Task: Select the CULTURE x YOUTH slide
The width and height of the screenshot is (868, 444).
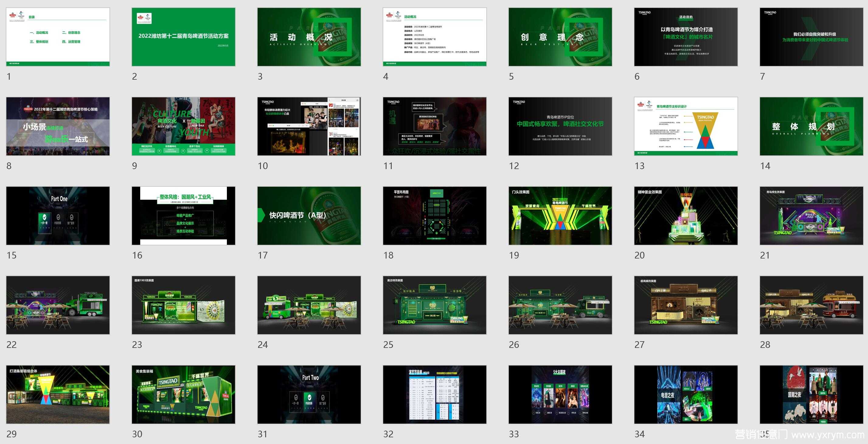Action: [183, 126]
